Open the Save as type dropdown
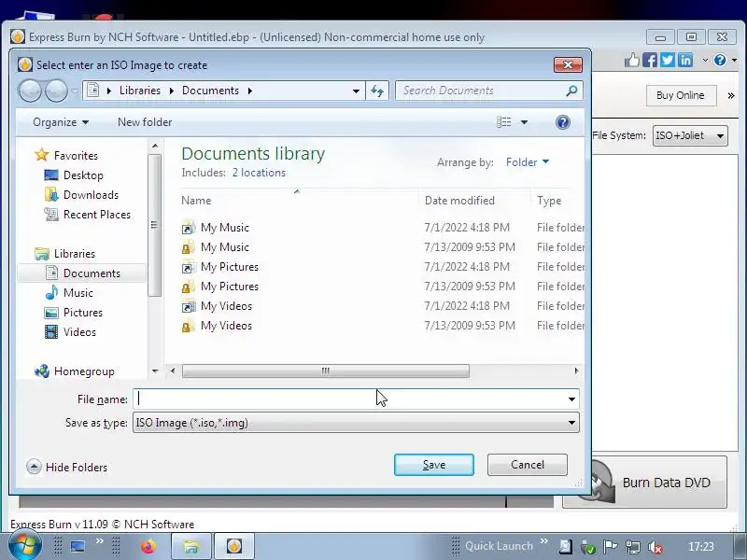This screenshot has width=747, height=560. (356, 423)
